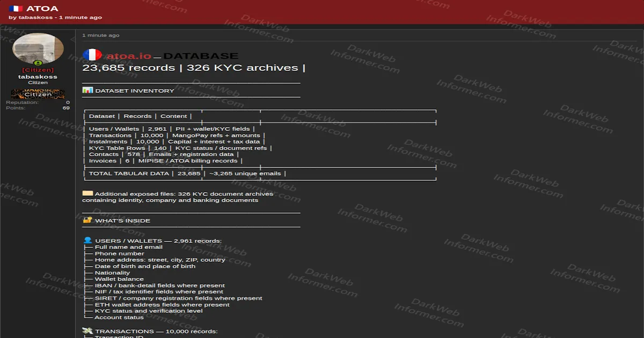This screenshot has height=338, width=644.
Task: Select '23,685 records | 326 KYC archives' line
Action: point(194,68)
